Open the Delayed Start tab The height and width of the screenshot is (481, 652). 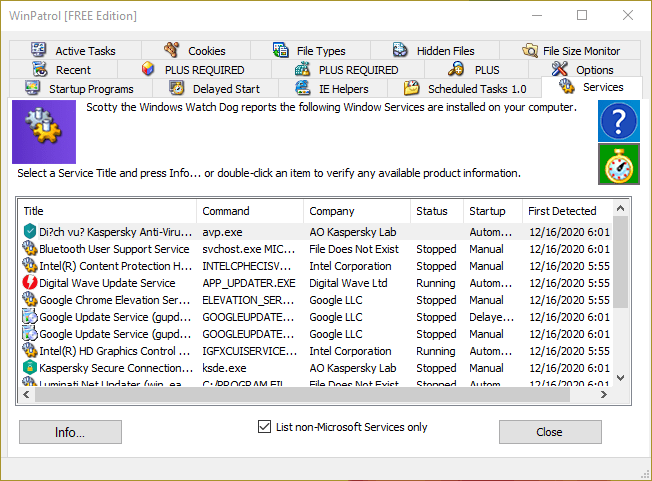215,89
